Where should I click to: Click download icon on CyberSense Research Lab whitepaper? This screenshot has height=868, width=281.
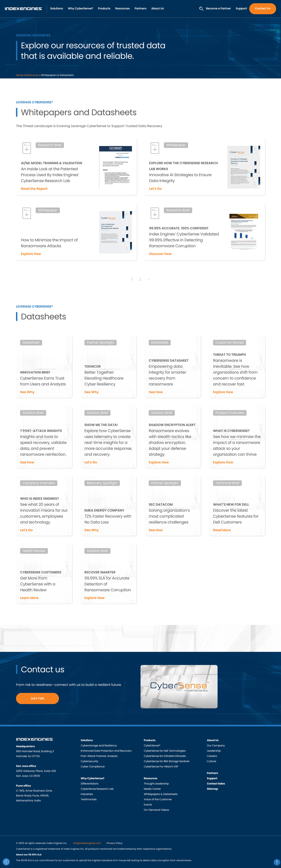[155, 148]
